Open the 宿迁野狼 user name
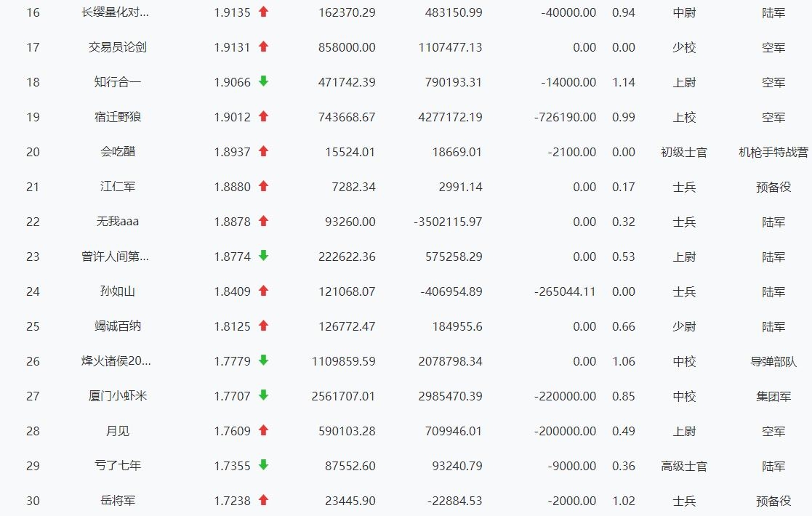Image resolution: width=812 pixels, height=516 pixels. click(x=118, y=117)
